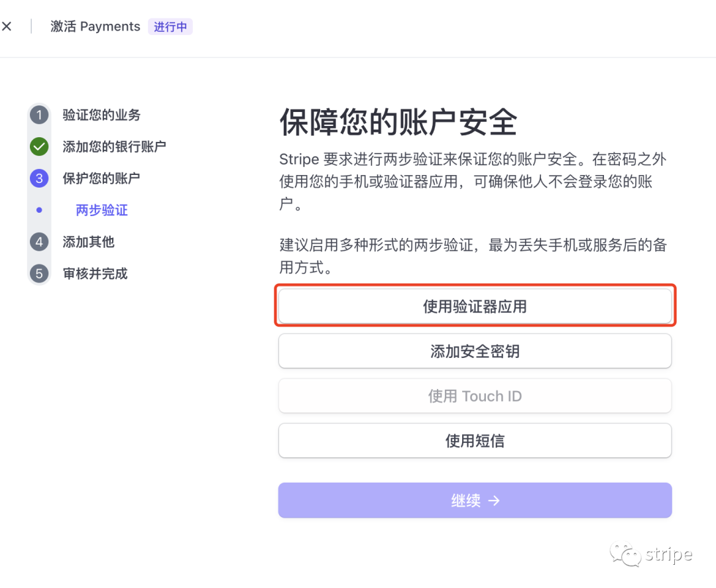
Task: Click the green checkmark icon for bank account
Action: pos(39,147)
